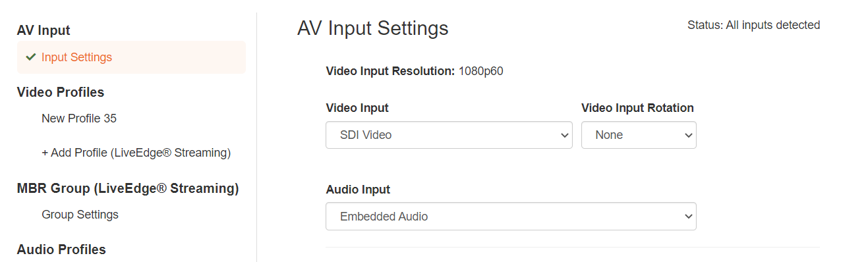Click the Video Input Rotation field label
868x262 pixels.
pyautogui.click(x=637, y=108)
